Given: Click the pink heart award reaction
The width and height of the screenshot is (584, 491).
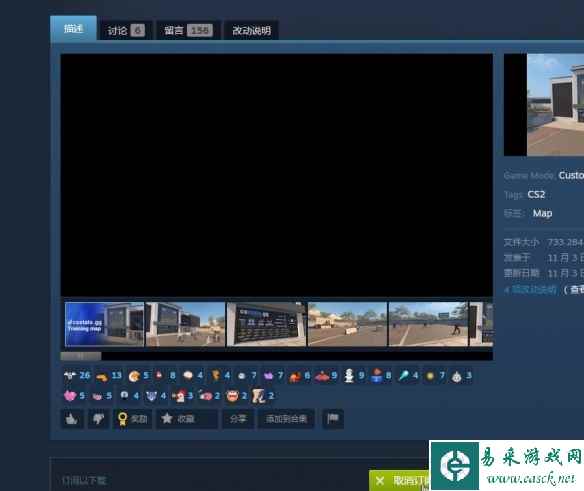Looking at the screenshot, I should (x=74, y=396).
